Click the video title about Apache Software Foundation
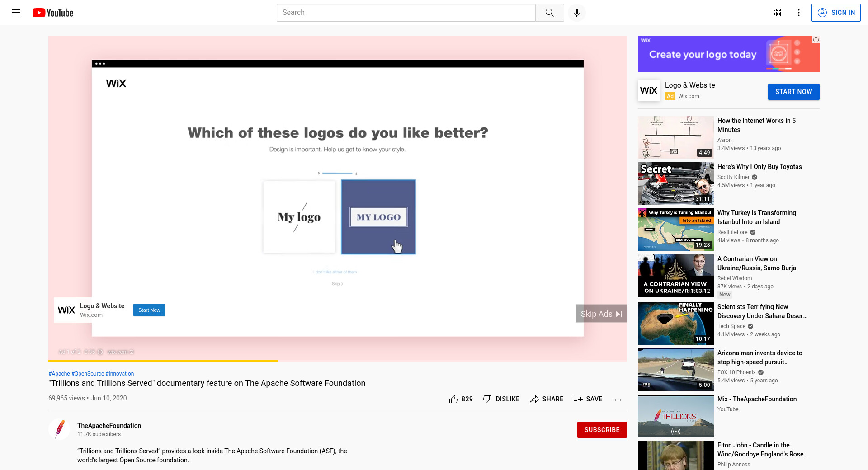 click(207, 383)
